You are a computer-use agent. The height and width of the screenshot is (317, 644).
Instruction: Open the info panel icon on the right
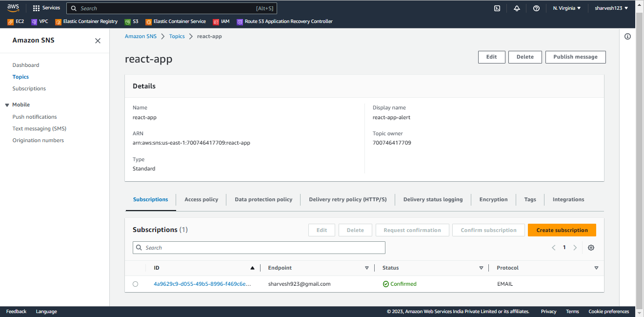click(x=627, y=36)
